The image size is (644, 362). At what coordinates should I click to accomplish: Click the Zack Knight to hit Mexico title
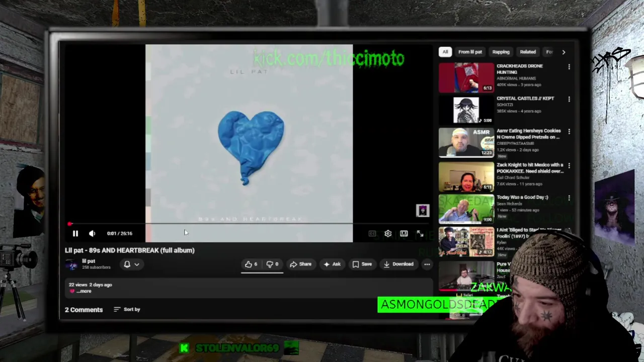click(530, 168)
